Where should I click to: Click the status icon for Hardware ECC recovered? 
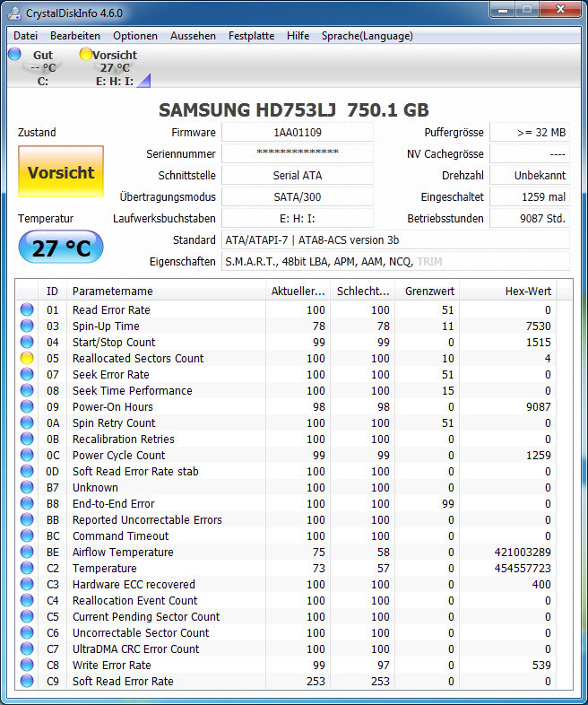[x=27, y=584]
